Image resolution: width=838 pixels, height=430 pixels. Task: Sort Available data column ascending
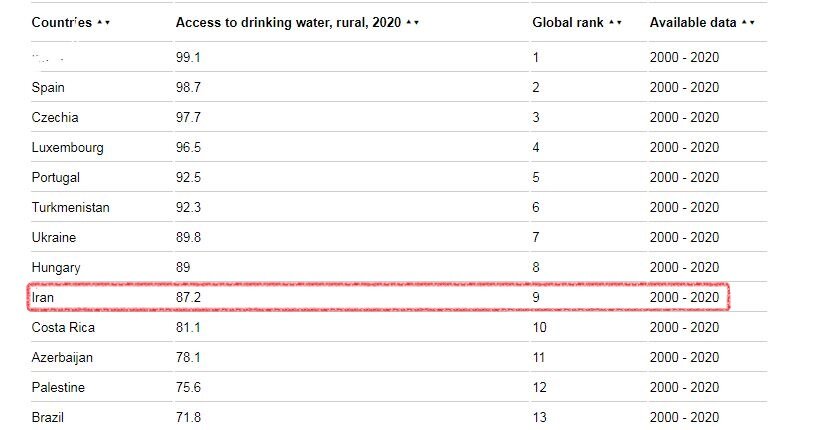[744, 22]
